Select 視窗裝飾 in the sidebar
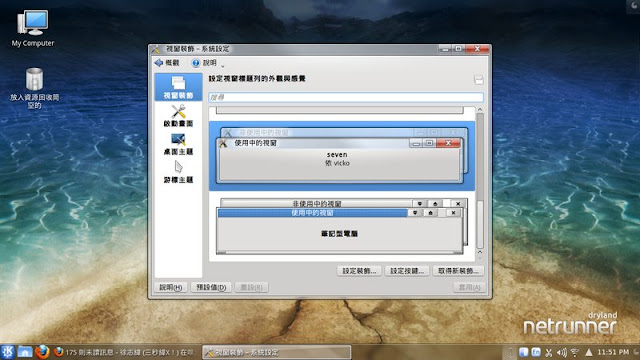 [x=178, y=87]
